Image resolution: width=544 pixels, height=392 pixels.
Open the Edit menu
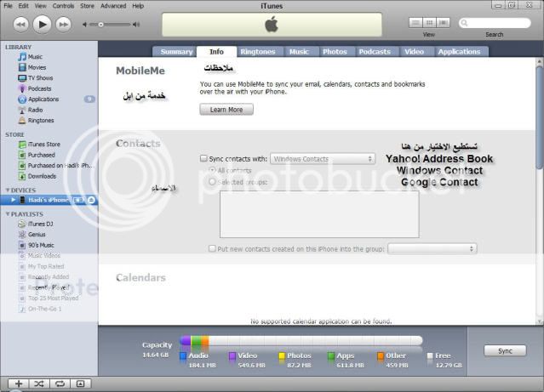point(23,6)
